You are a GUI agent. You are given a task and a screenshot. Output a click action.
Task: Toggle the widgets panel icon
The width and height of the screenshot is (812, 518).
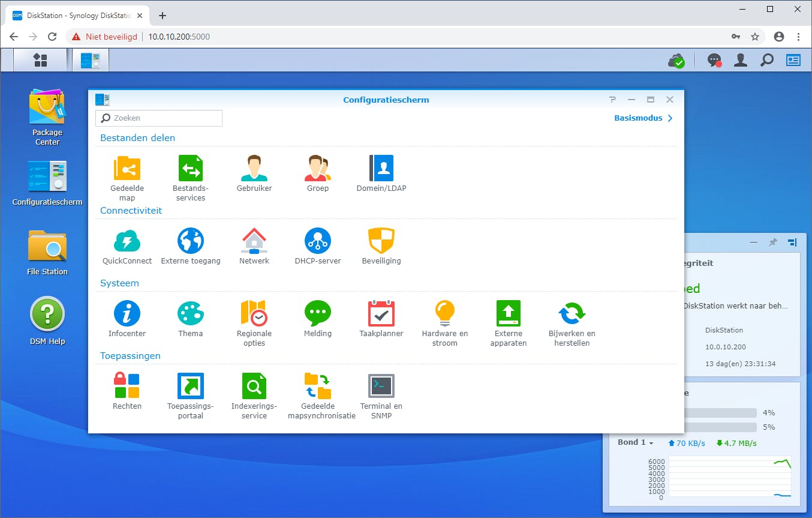click(793, 60)
